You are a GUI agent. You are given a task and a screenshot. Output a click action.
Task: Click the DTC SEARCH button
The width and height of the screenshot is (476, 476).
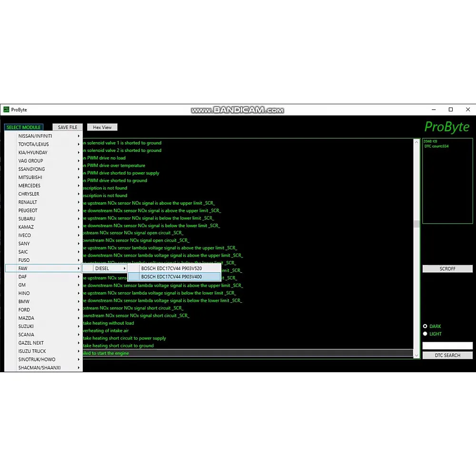click(447, 356)
